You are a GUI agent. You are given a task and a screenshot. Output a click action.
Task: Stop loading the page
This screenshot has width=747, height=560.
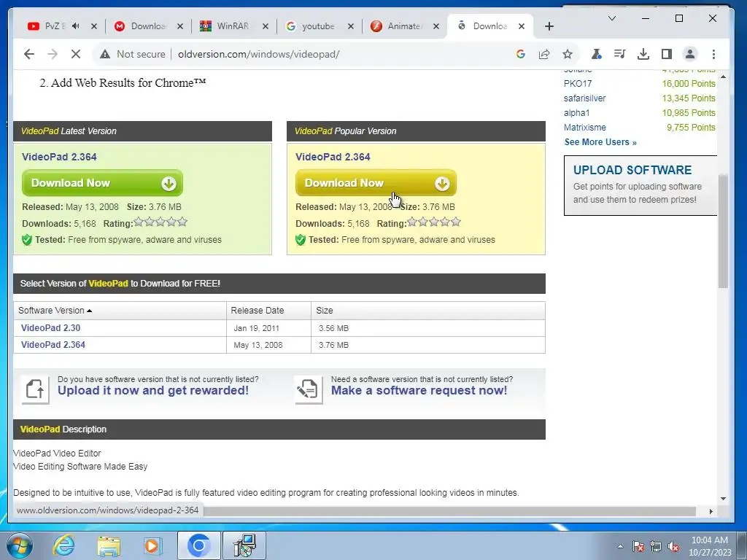(76, 54)
